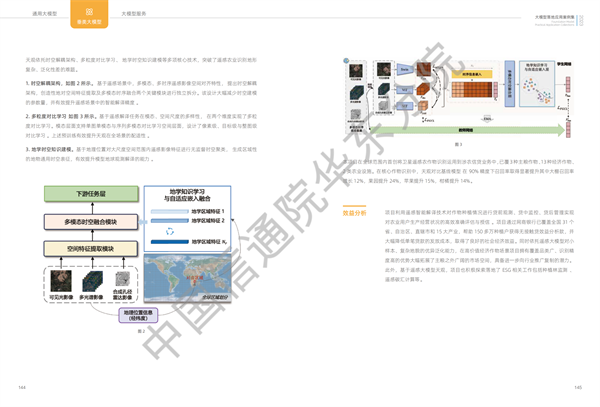Click the green teacher network arrow in figure 3
Screen dimensions: 600x407
click(468, 130)
